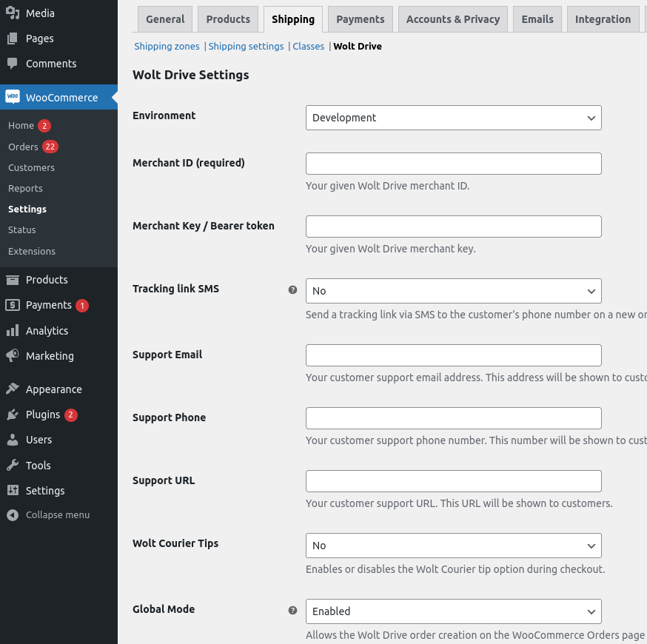647x644 pixels.
Task: Focus the Merchant Key / Bearer token field
Action: (454, 227)
